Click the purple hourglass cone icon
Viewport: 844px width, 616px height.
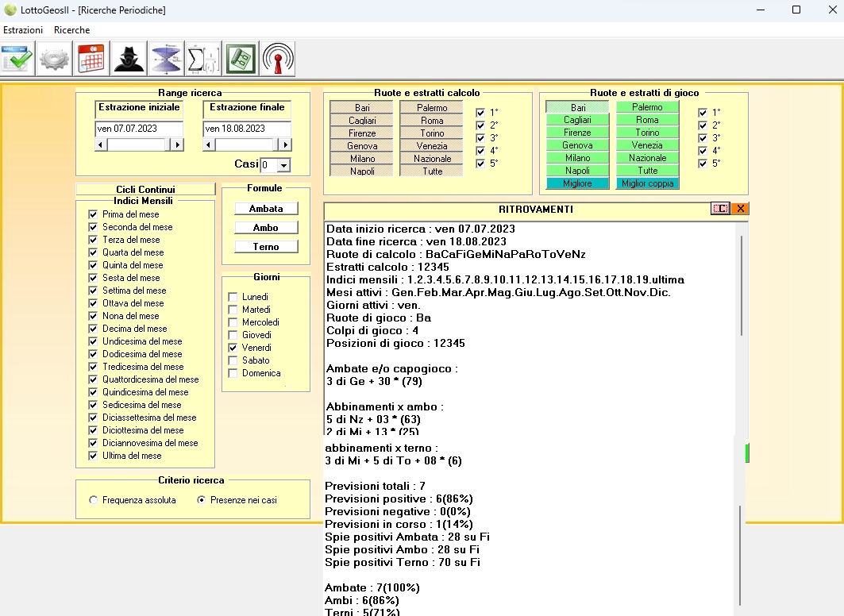166,58
